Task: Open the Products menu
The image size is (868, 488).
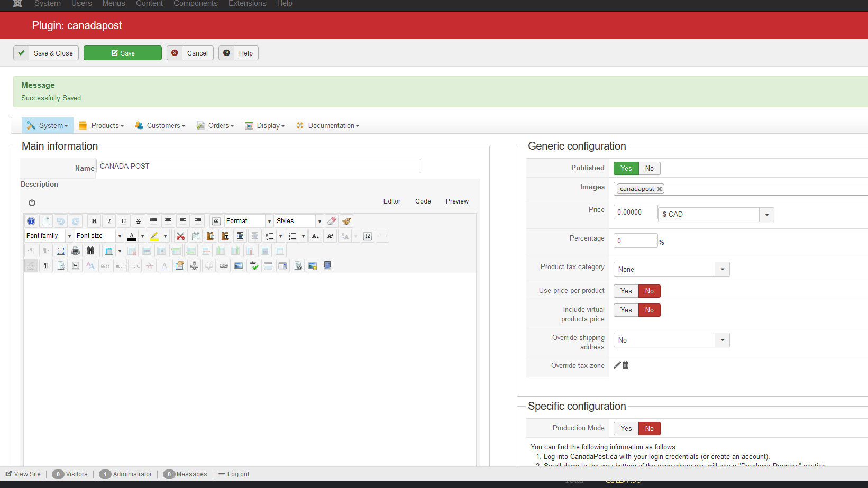Action: pyautogui.click(x=102, y=125)
